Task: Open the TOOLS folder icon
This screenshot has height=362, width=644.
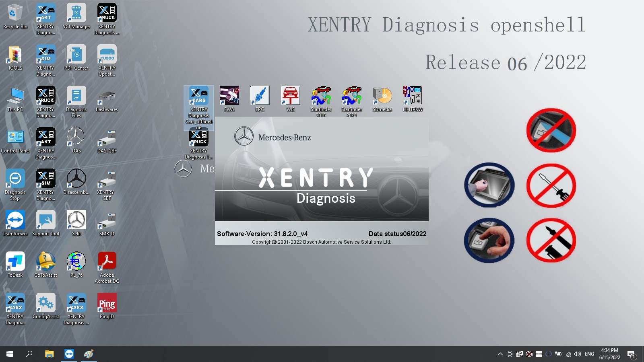Action: tap(15, 58)
